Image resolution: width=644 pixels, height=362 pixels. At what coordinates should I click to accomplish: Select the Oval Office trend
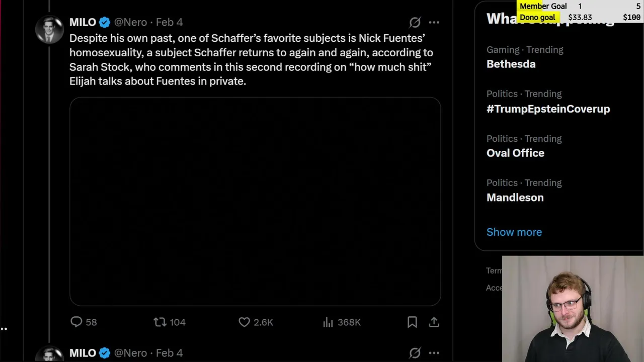(x=515, y=153)
